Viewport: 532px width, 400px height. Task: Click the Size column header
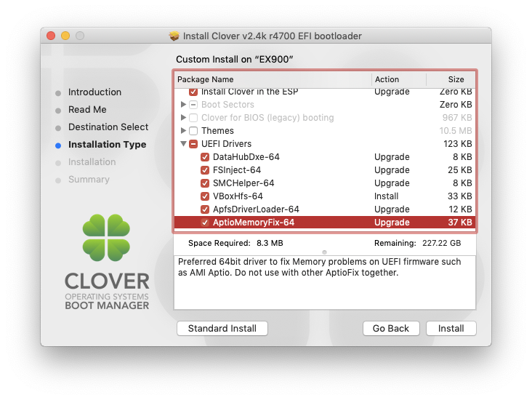tap(451, 79)
